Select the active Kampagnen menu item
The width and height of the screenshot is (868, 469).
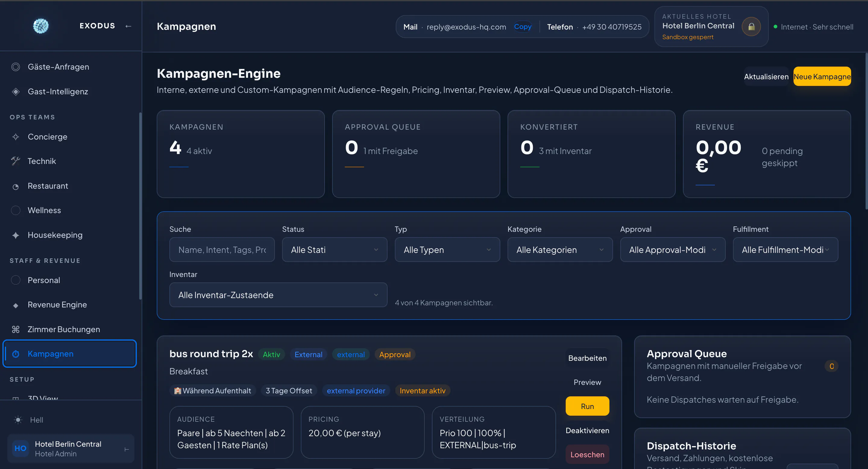tap(69, 354)
